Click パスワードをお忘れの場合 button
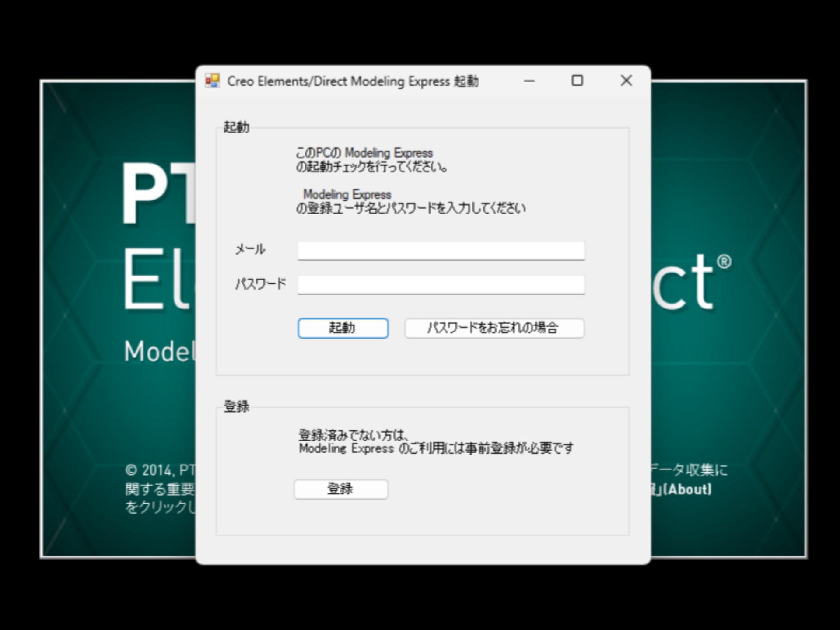 494,328
